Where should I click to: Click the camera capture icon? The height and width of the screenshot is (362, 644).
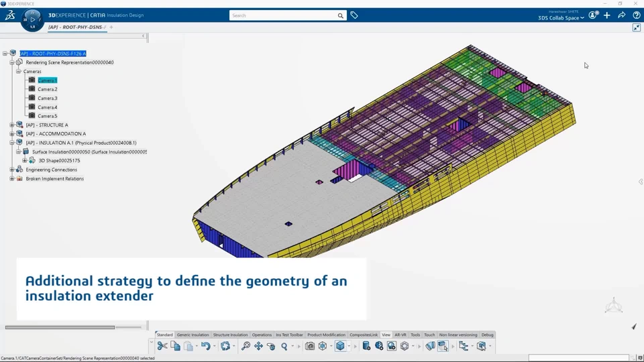point(310,346)
